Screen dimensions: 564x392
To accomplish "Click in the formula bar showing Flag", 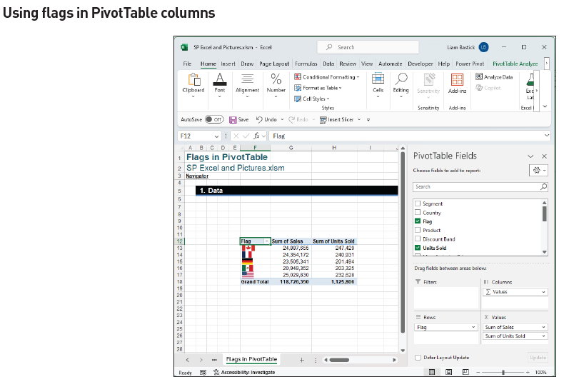I will 406,136.
